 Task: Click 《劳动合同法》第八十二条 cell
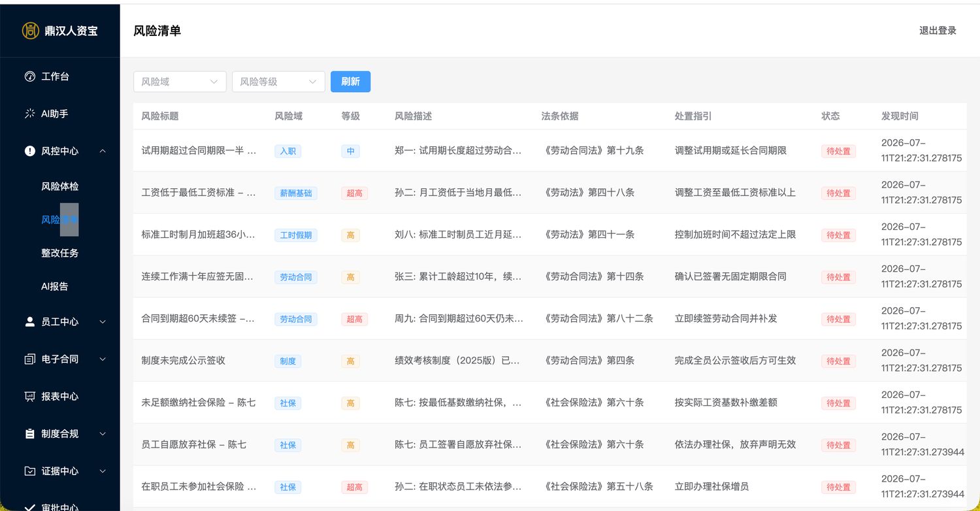click(597, 318)
